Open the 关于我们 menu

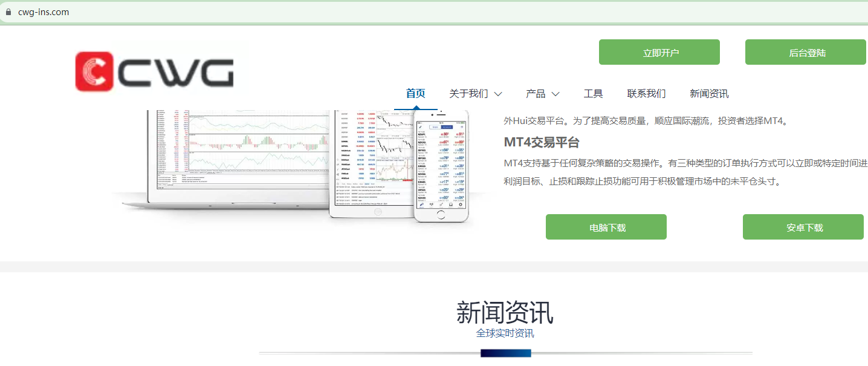point(468,94)
